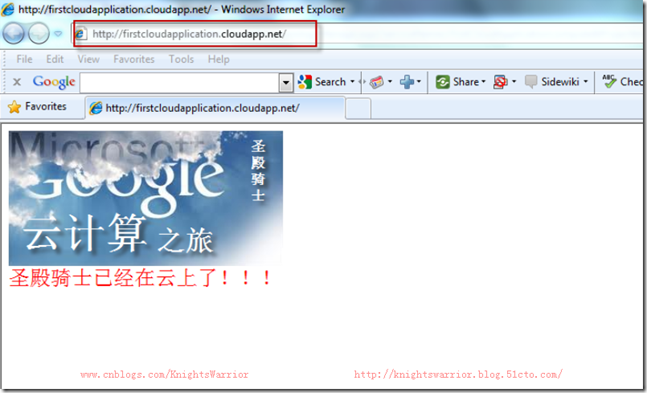Click the browser Back arrow button
Screen dimensions: 647x393
click(x=14, y=34)
